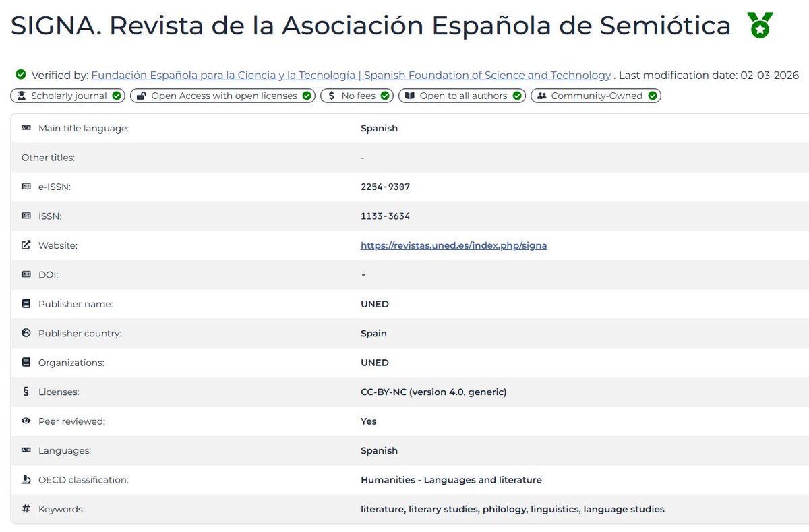Click the green check in the 'Community-Owned' badge

(x=653, y=96)
